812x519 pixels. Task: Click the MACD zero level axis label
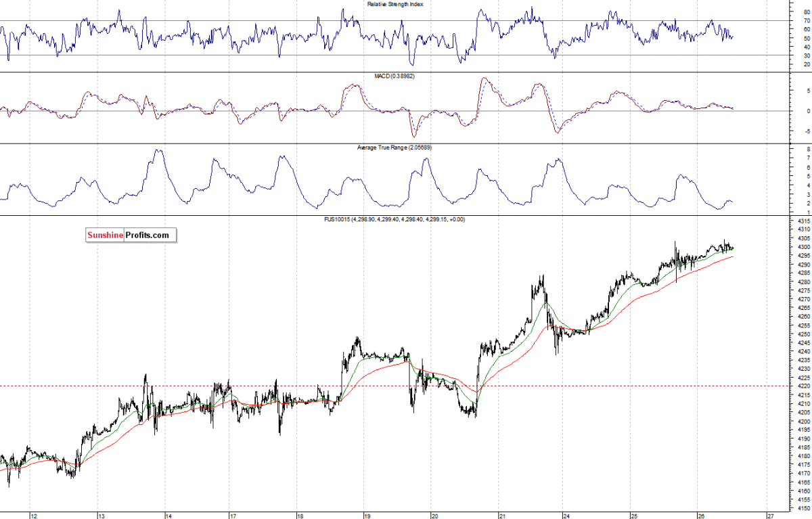(x=808, y=111)
